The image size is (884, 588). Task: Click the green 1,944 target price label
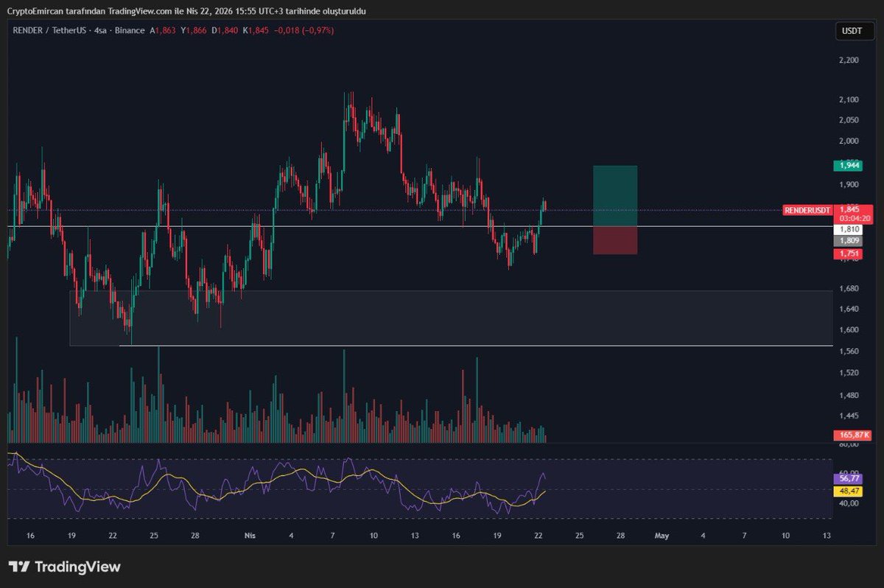(x=847, y=166)
